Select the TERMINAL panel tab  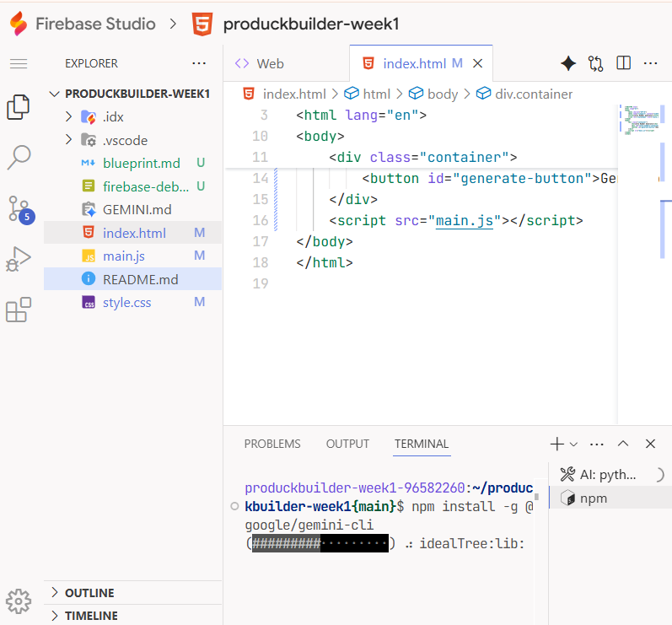422,445
